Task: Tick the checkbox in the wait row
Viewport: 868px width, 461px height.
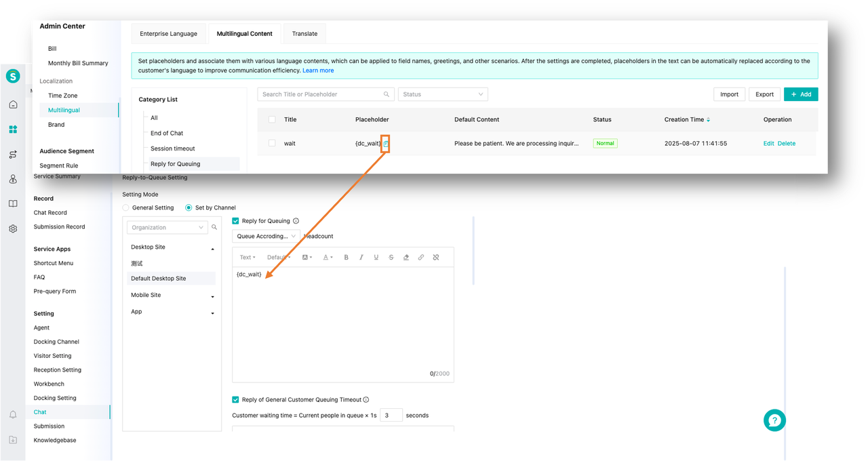Action: [272, 143]
